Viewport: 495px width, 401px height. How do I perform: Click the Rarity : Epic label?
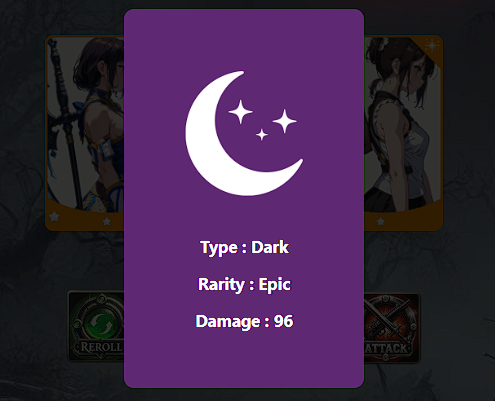coord(244,285)
